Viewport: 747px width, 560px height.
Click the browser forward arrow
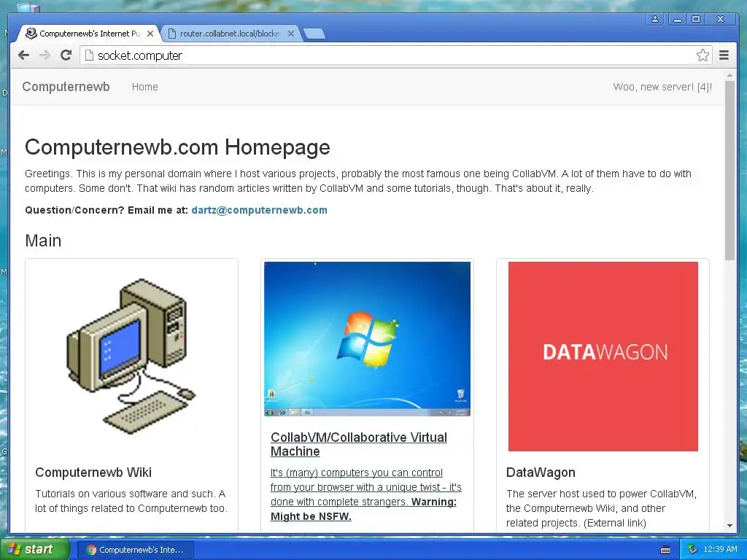(x=44, y=55)
